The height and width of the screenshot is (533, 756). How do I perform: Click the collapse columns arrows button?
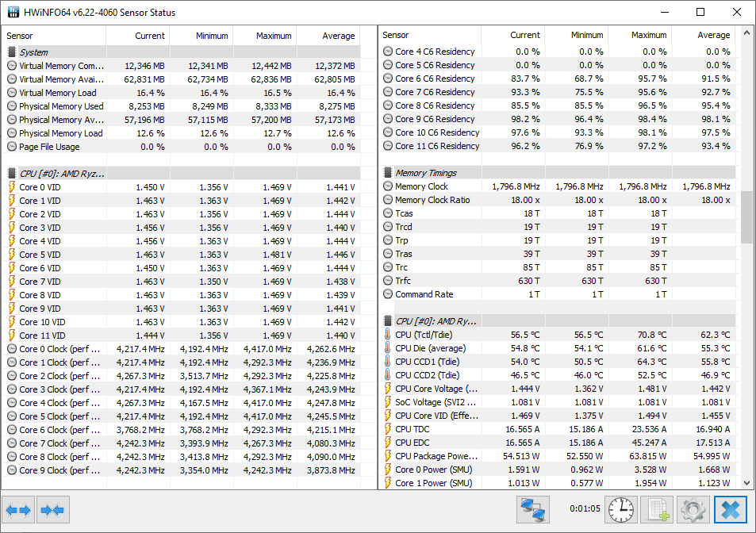pyautogui.click(x=52, y=509)
